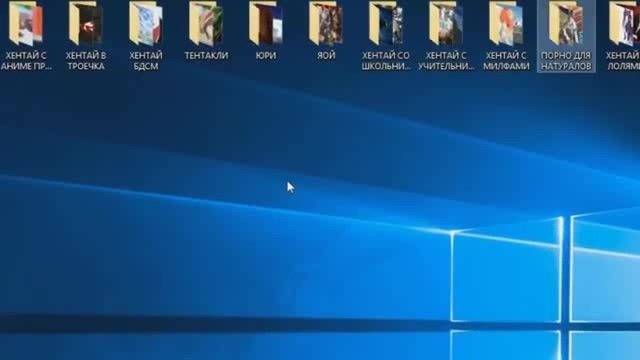Click the ЯОЙ text label
Screen dimensions: 640x360
(x=326, y=56)
